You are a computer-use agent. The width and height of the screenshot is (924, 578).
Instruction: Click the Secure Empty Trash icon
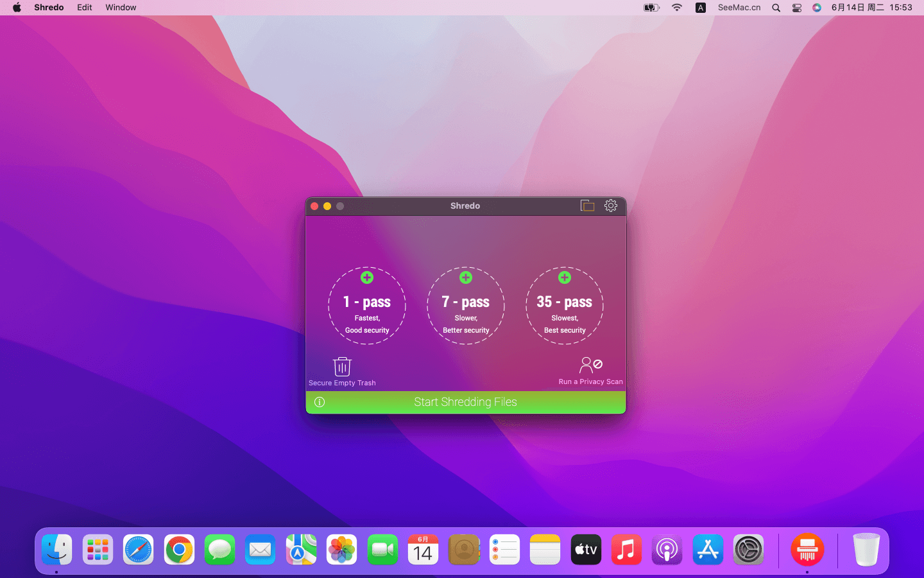pyautogui.click(x=342, y=367)
